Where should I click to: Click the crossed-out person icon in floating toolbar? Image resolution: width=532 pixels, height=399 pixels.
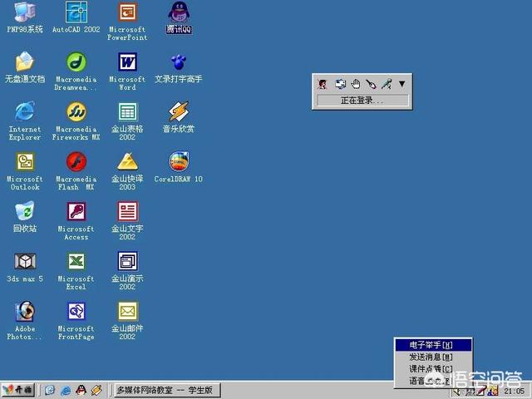pyautogui.click(x=323, y=84)
